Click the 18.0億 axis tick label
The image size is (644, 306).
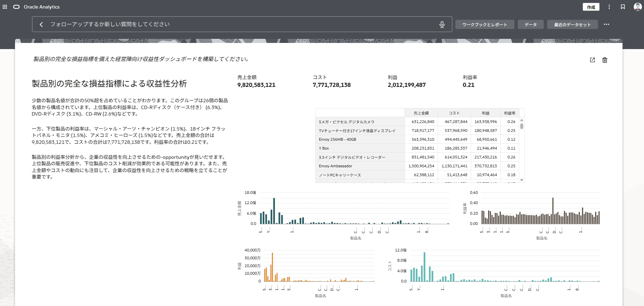click(250, 193)
